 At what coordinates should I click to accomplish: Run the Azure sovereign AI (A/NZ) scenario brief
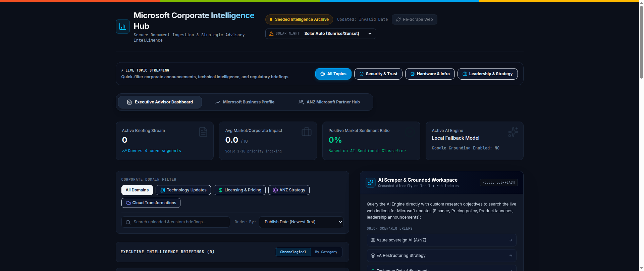pyautogui.click(x=441, y=240)
